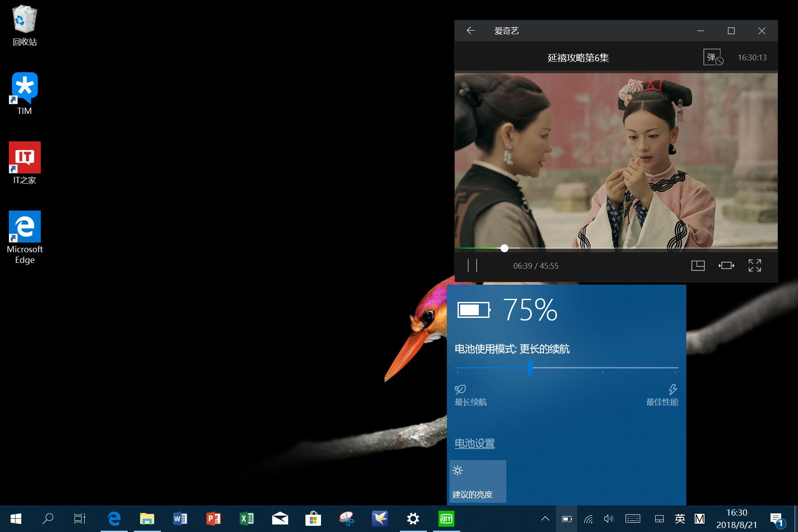Click the battery tray icon
798x532 pixels.
click(567, 519)
